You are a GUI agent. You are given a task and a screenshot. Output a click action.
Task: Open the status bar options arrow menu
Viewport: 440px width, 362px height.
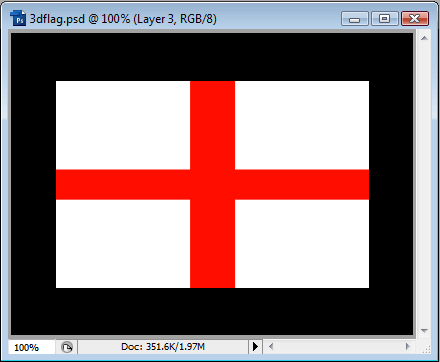pyautogui.click(x=255, y=347)
